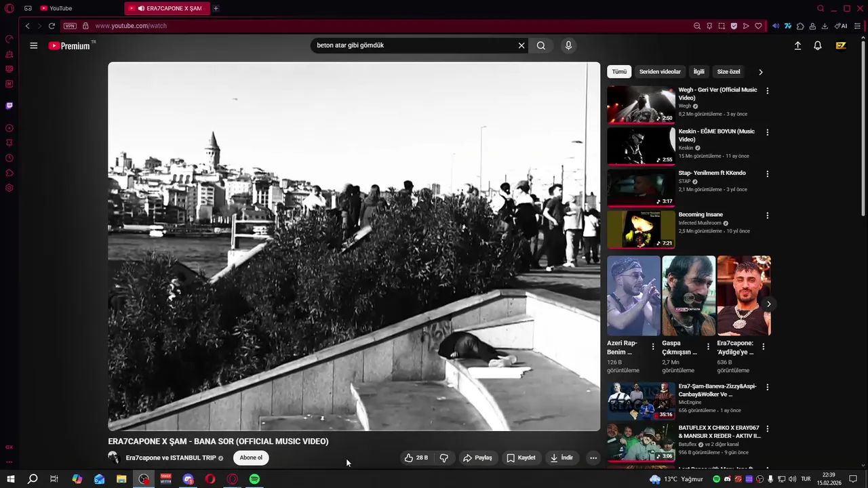Screen dimensions: 868x488
Task: Show the next Shorts with the arrow
Action: (x=768, y=304)
